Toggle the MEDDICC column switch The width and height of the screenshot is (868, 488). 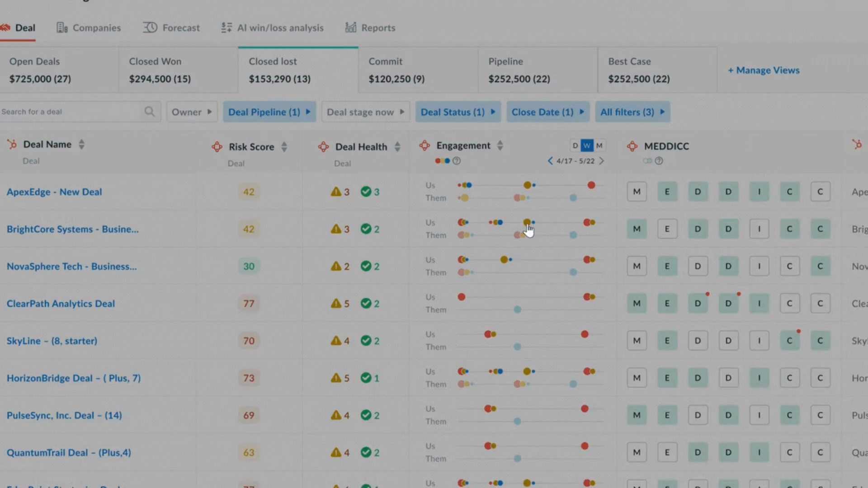pos(647,161)
